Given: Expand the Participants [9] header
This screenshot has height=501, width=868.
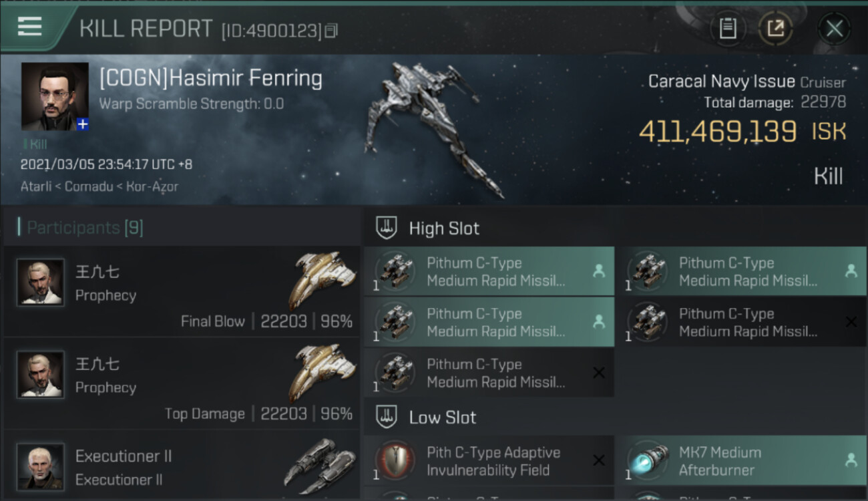Looking at the screenshot, I should 85,228.
